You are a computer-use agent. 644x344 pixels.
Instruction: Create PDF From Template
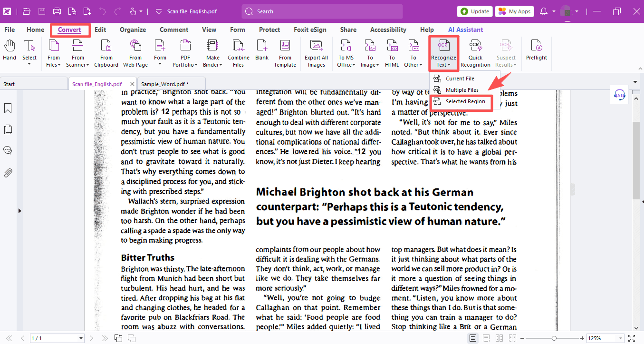pyautogui.click(x=285, y=53)
